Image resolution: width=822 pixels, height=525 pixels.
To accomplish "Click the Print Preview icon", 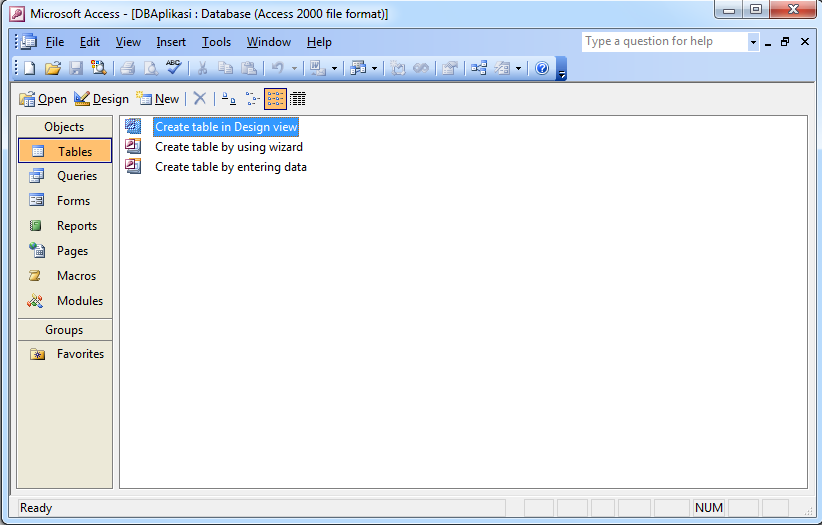I will click(x=150, y=68).
